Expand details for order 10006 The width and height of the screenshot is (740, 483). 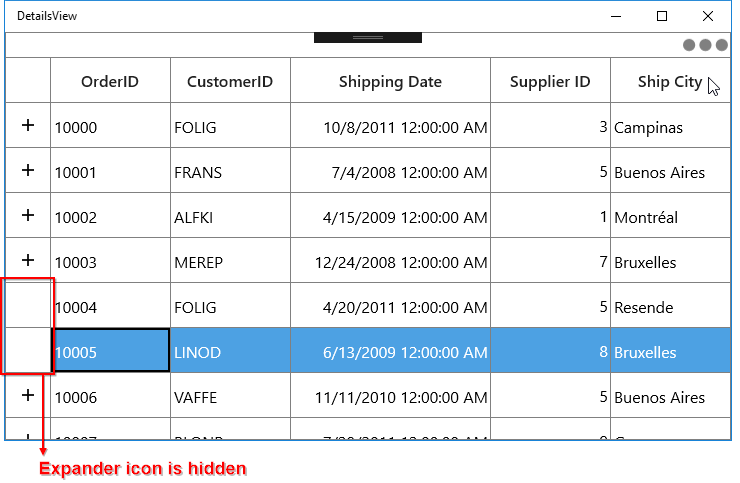pos(28,395)
